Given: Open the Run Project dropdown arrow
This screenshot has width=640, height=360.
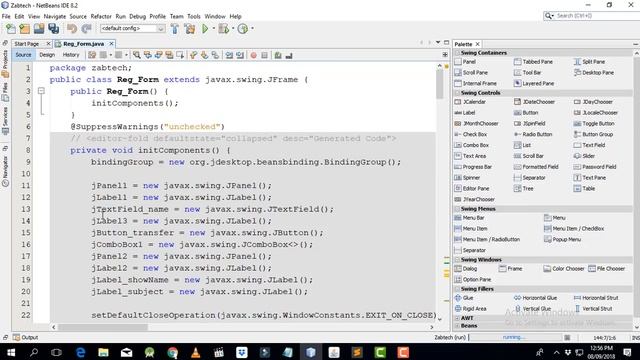Looking at the screenshot, I should pos(213,29).
